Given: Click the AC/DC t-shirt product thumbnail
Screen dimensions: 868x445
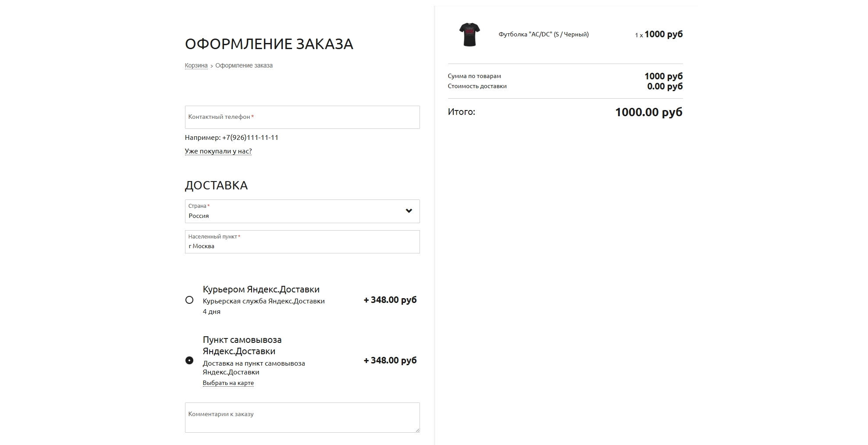Looking at the screenshot, I should [x=470, y=35].
